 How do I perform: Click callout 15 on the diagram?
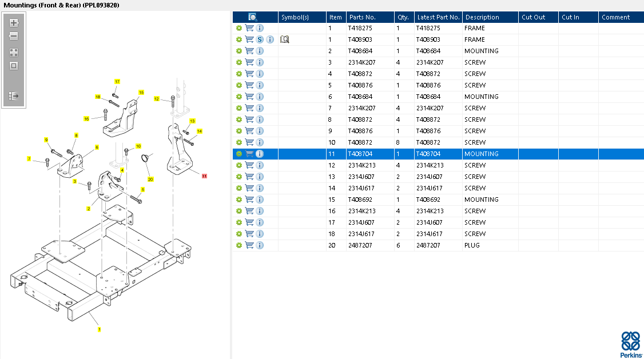pos(141,92)
